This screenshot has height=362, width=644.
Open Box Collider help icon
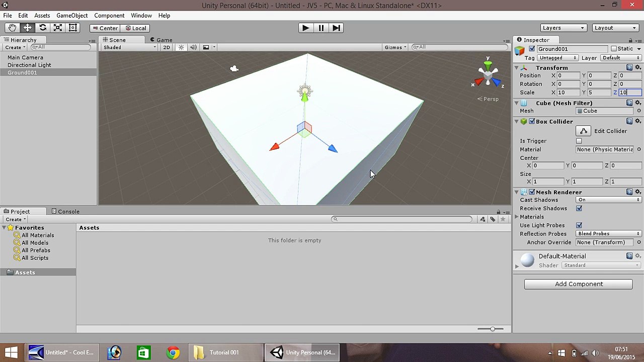tap(629, 121)
